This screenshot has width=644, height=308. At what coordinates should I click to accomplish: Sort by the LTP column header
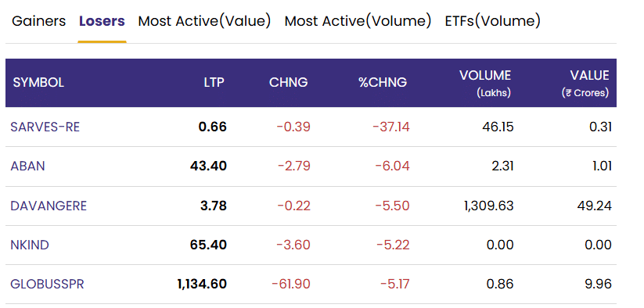(x=214, y=82)
